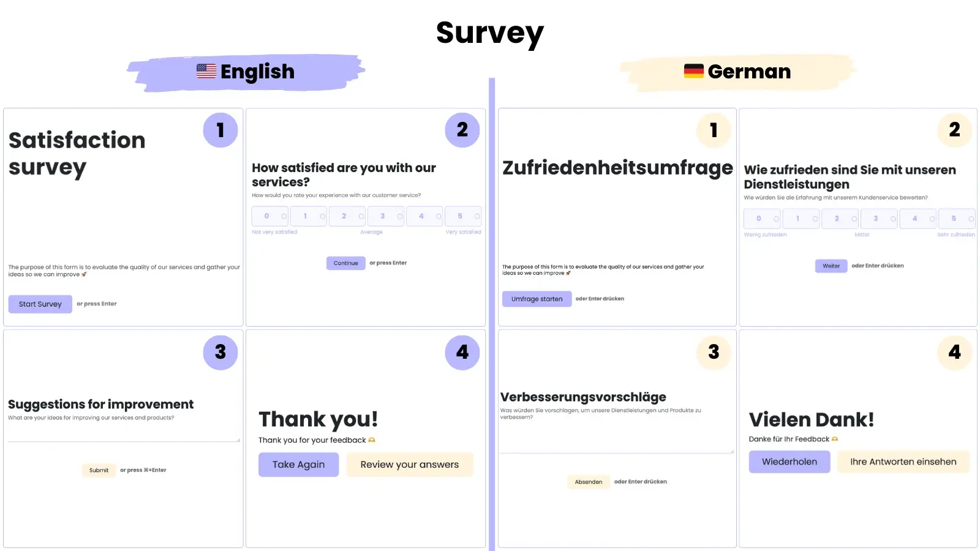The width and height of the screenshot is (980, 551).
Task: Select rating 0 in English satisfaction scale
Action: pyautogui.click(x=270, y=216)
